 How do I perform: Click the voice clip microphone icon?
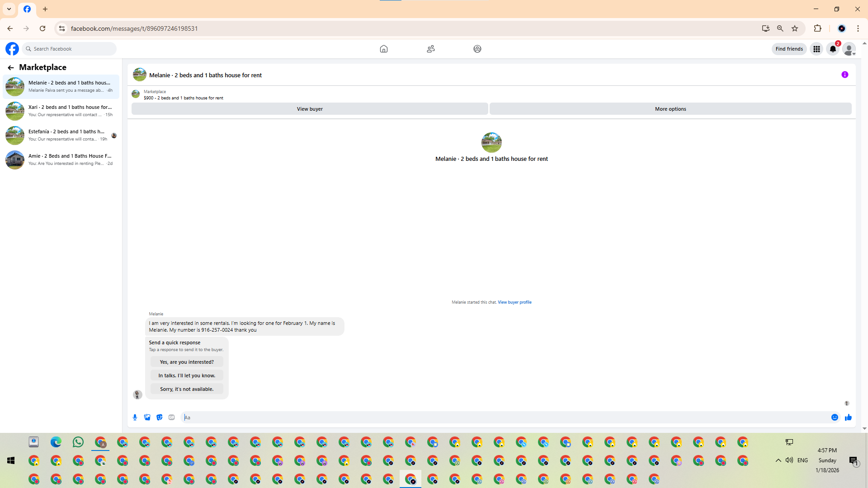135,418
